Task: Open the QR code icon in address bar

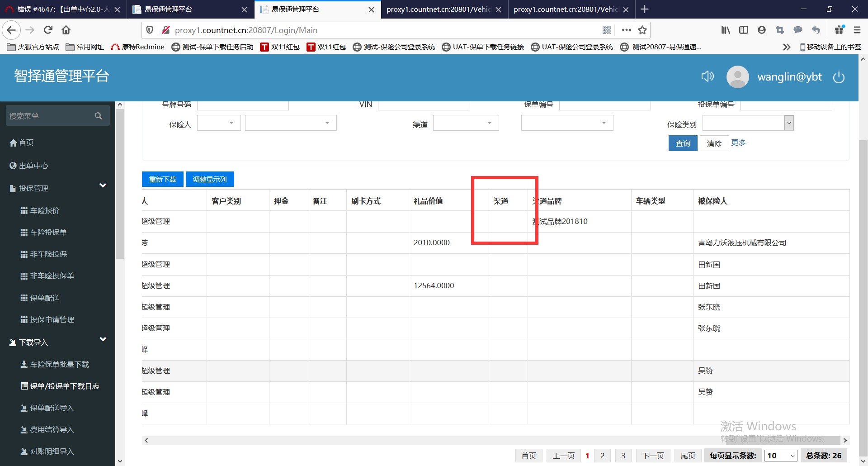Action: (x=607, y=30)
